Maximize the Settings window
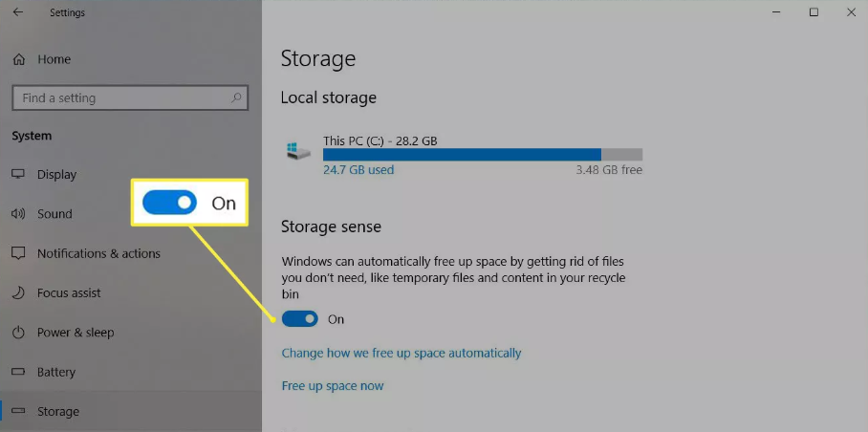868x432 pixels. [x=814, y=12]
